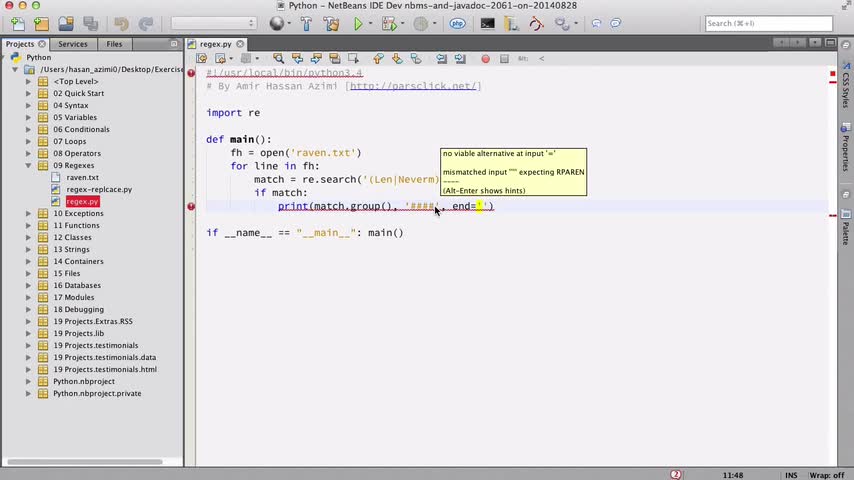This screenshot has height=480, width=854.
Task: Select the regex.py editor tab
Action: 215,44
